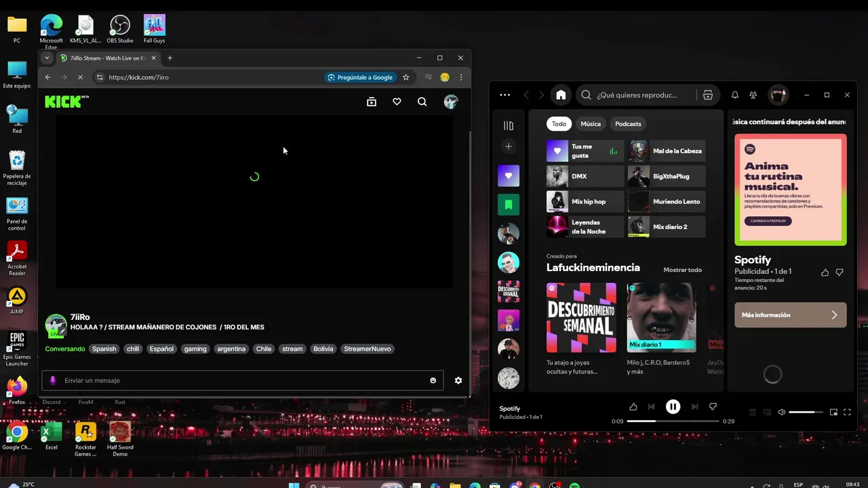Launch OBS Studio from desktop
This screenshot has width=868, height=488.
click(x=120, y=30)
